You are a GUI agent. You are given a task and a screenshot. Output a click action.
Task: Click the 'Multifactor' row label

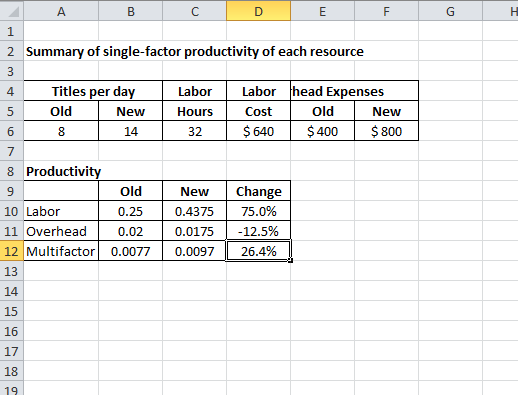pyautogui.click(x=61, y=251)
